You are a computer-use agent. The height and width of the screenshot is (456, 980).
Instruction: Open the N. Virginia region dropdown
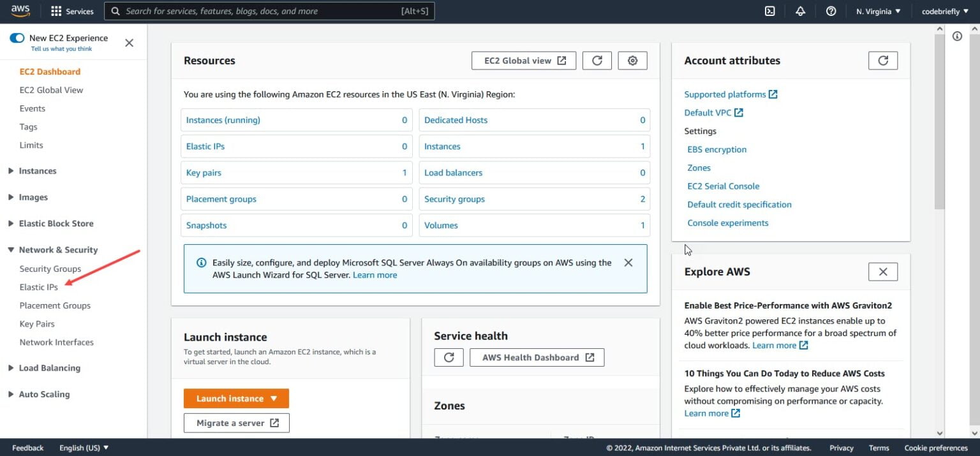(x=878, y=11)
